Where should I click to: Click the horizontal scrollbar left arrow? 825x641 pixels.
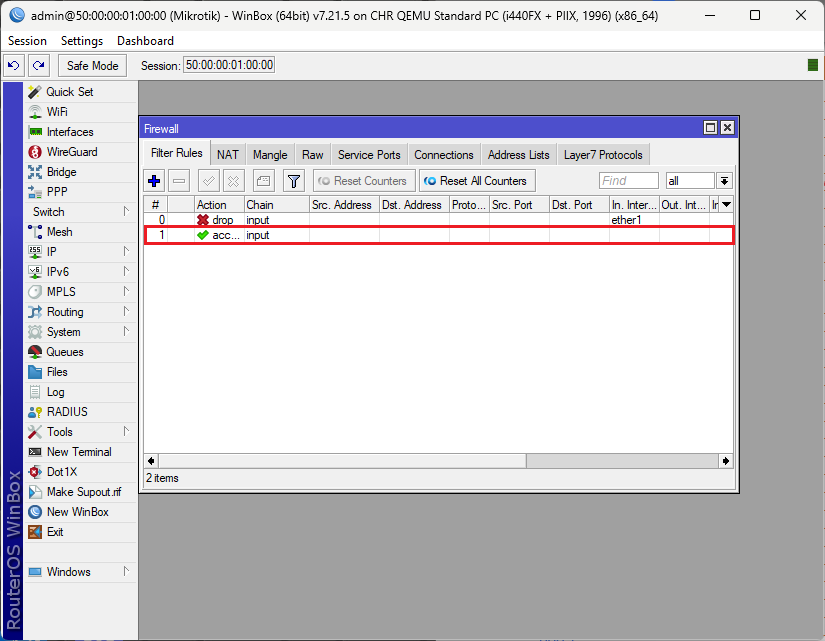click(152, 461)
